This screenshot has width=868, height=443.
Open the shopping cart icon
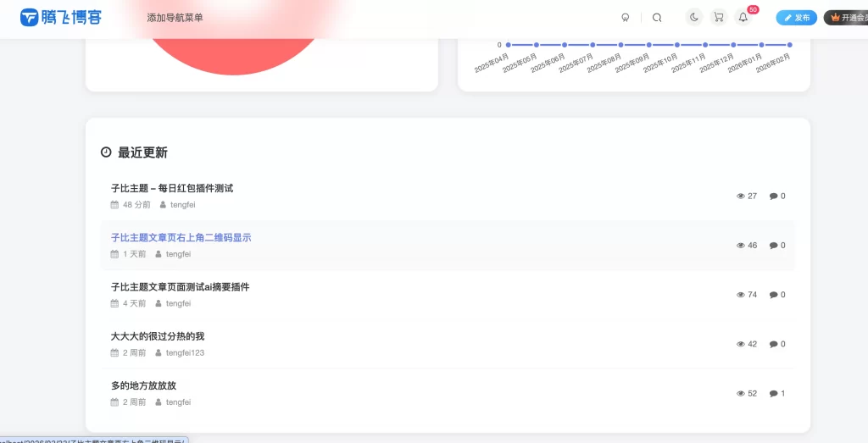pos(719,17)
